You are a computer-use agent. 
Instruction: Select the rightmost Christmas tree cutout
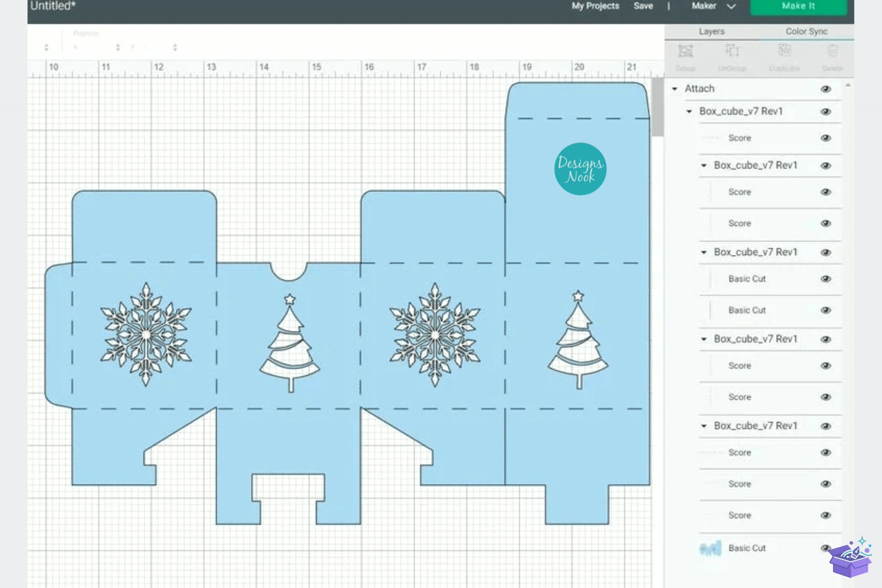pos(578,339)
